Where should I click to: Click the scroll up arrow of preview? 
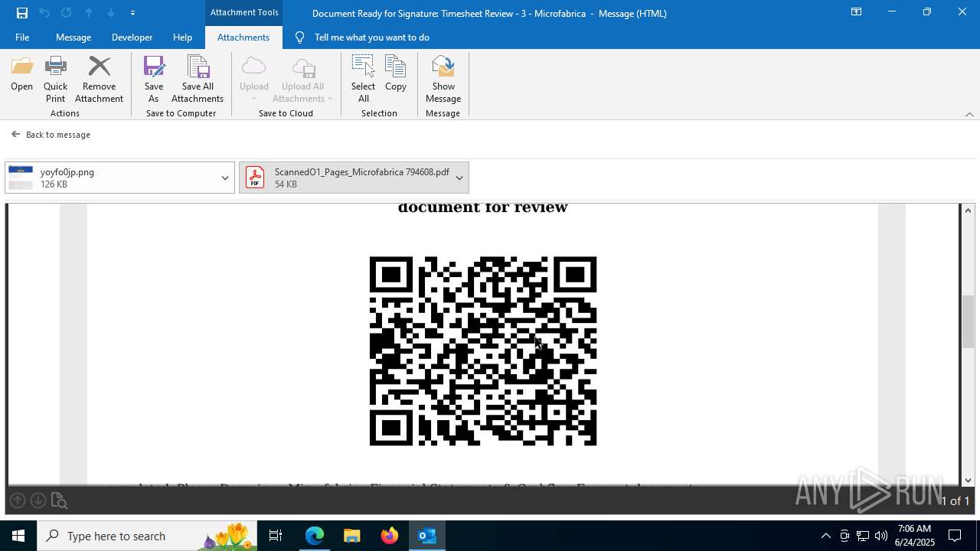(x=968, y=210)
